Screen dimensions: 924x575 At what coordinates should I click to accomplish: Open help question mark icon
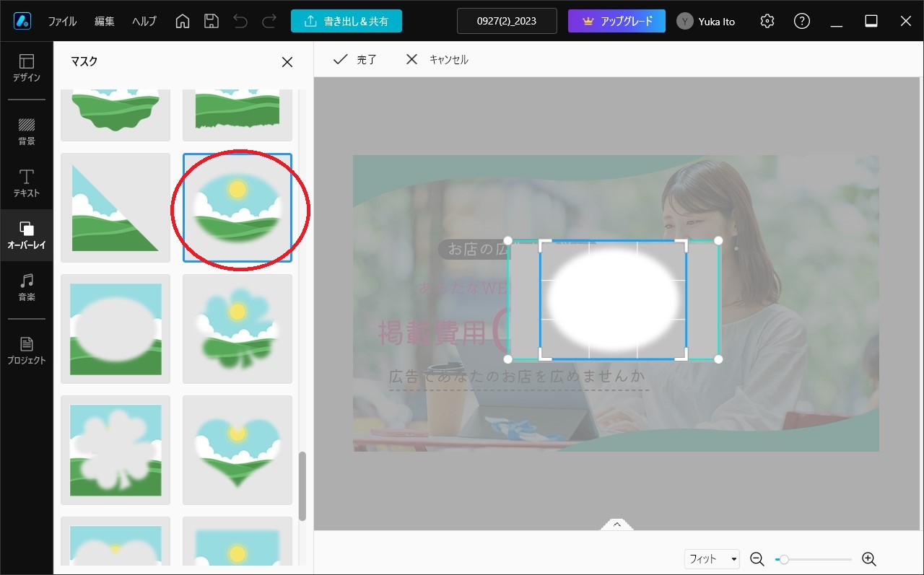point(802,21)
